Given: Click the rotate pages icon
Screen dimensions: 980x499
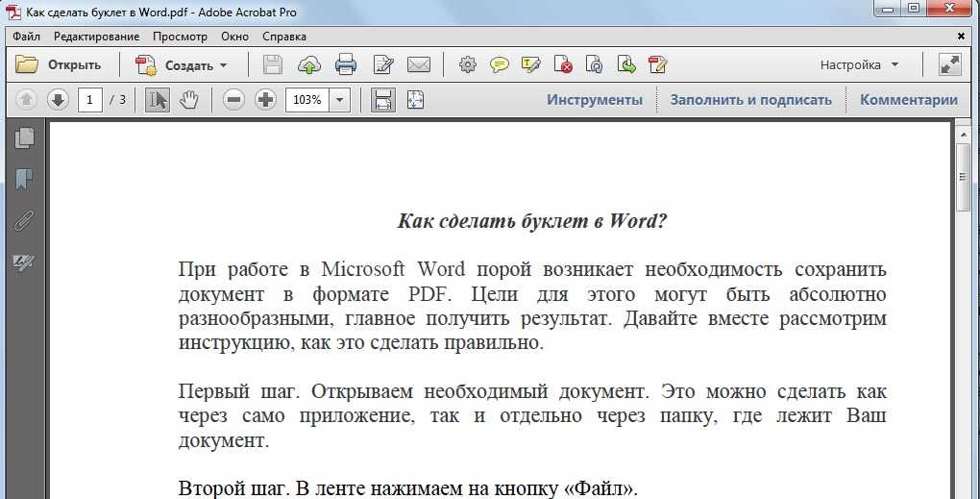Looking at the screenshot, I should (595, 64).
